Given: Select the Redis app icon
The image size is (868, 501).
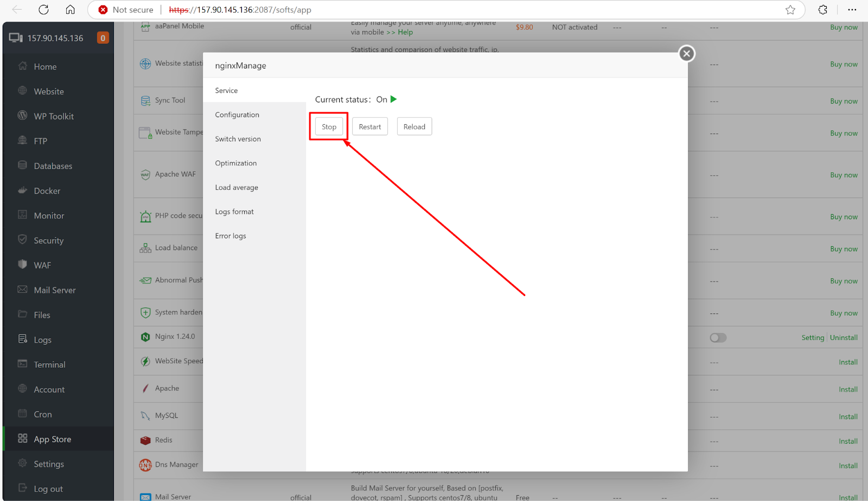Looking at the screenshot, I should pos(145,440).
